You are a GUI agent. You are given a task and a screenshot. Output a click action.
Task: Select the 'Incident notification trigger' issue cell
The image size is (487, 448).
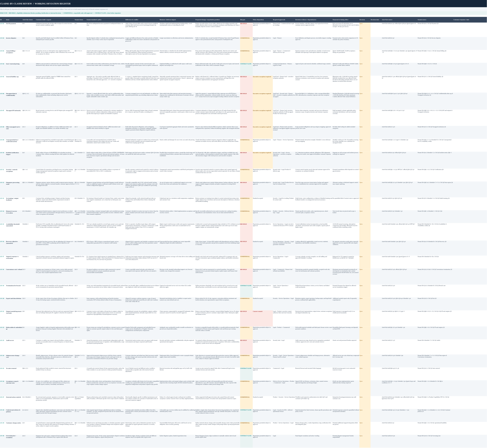(x=14, y=160)
